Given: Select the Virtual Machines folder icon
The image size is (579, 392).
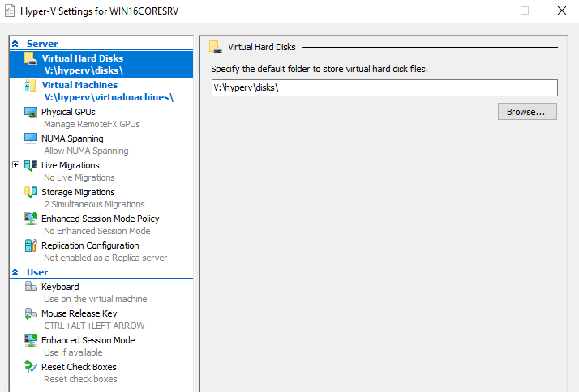Looking at the screenshot, I should 30,85.
